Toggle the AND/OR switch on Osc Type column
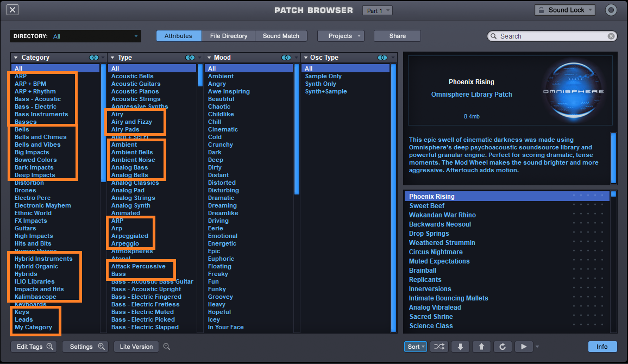The width and height of the screenshot is (628, 364). [382, 57]
